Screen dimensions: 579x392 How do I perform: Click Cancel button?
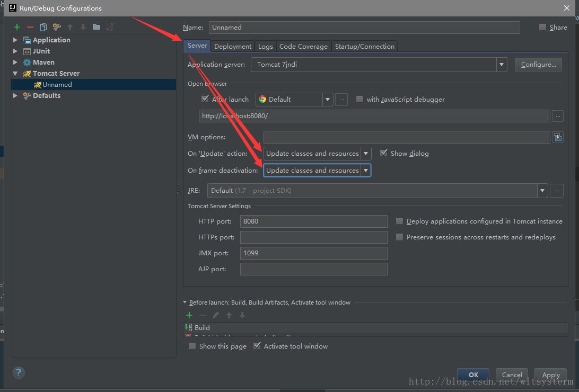[512, 375]
